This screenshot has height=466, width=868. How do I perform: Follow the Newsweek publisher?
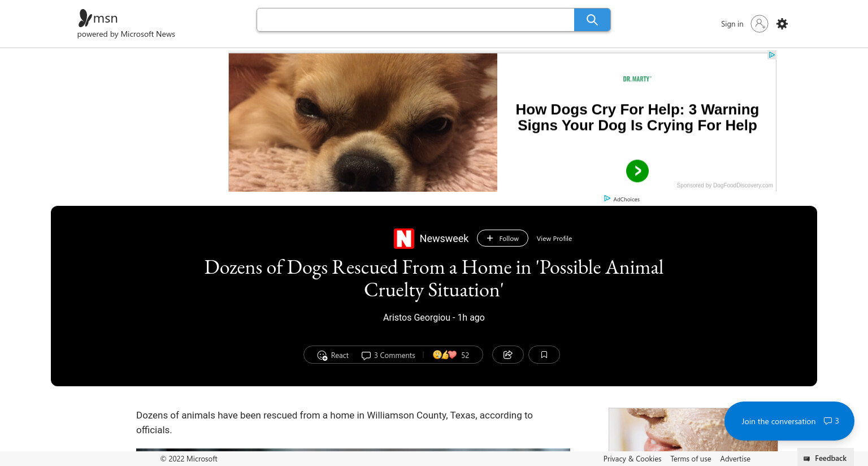[502, 238]
